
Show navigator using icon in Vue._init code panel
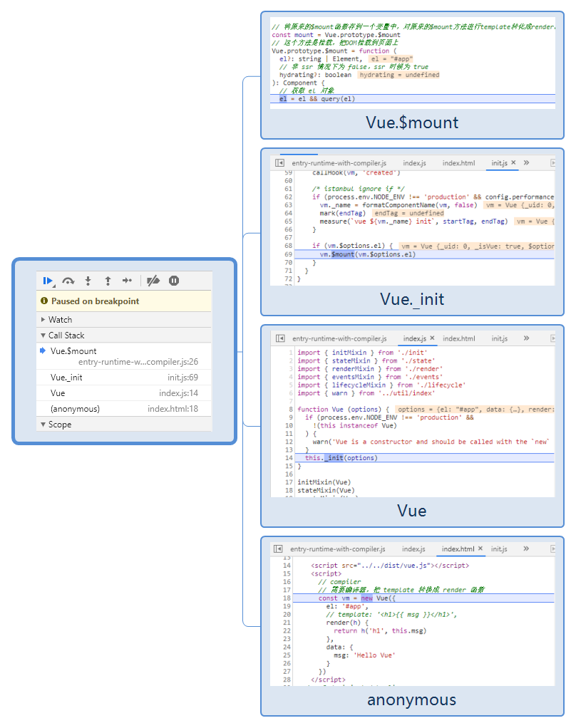(279, 163)
